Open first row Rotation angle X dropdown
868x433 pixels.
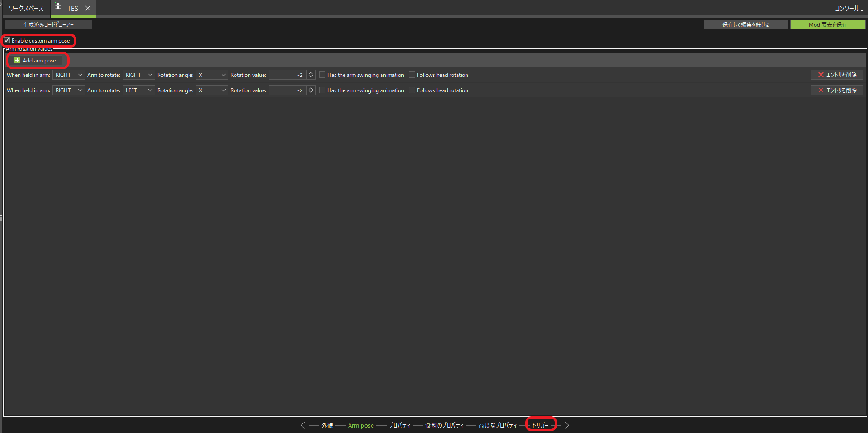click(212, 75)
